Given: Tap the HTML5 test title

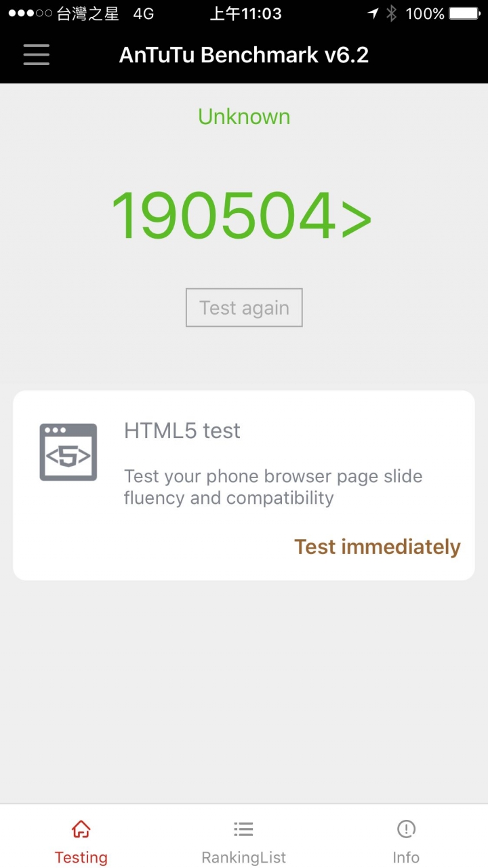Looking at the screenshot, I should tap(182, 431).
